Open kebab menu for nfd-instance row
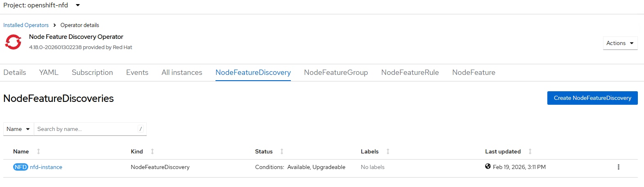The width and height of the screenshot is (644, 187). 618,167
